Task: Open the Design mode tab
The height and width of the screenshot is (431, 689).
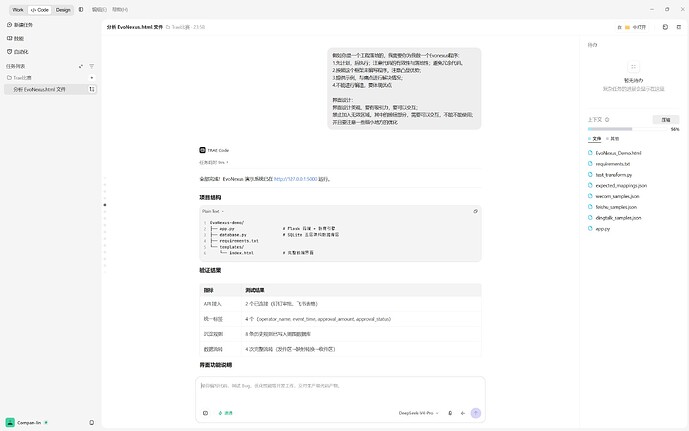Action: tap(63, 10)
